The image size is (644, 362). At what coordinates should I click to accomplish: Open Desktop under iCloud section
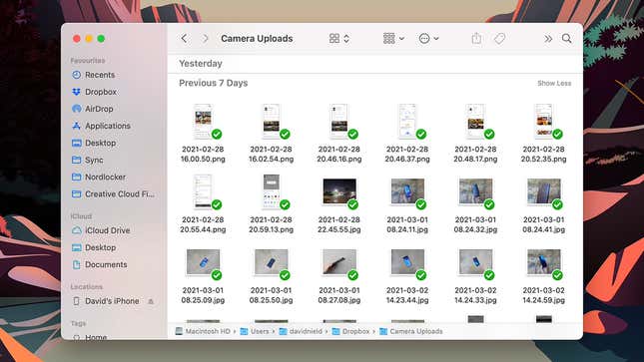[x=94, y=248]
